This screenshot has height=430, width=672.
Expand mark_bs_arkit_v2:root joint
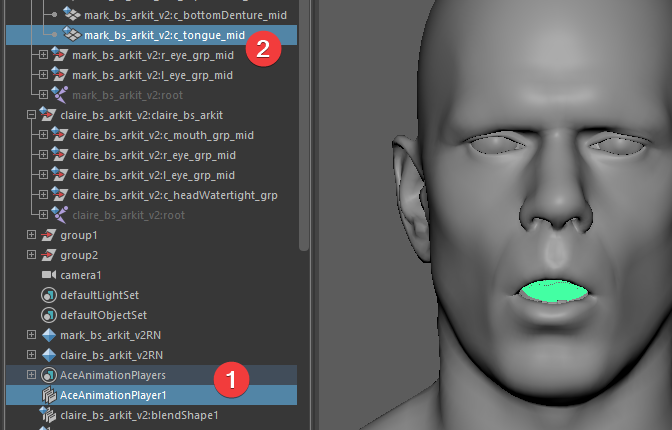[43, 94]
